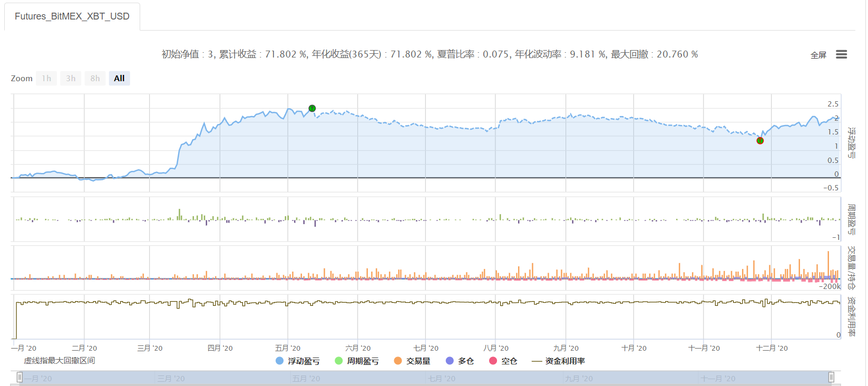Viewport: 868px width, 386px height.
Task: Click the 八月 '20 axis label
Action: click(496, 348)
